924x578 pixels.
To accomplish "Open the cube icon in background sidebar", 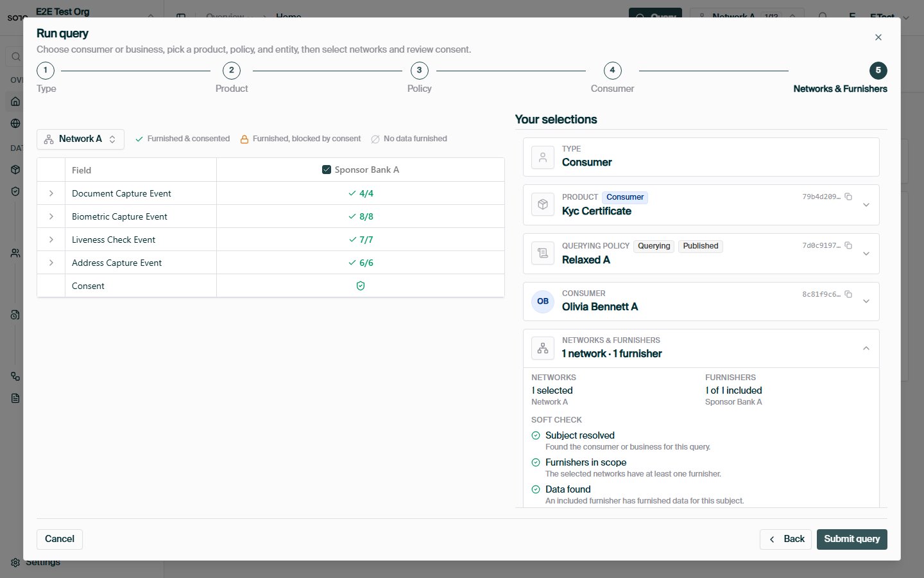I will pos(15,170).
